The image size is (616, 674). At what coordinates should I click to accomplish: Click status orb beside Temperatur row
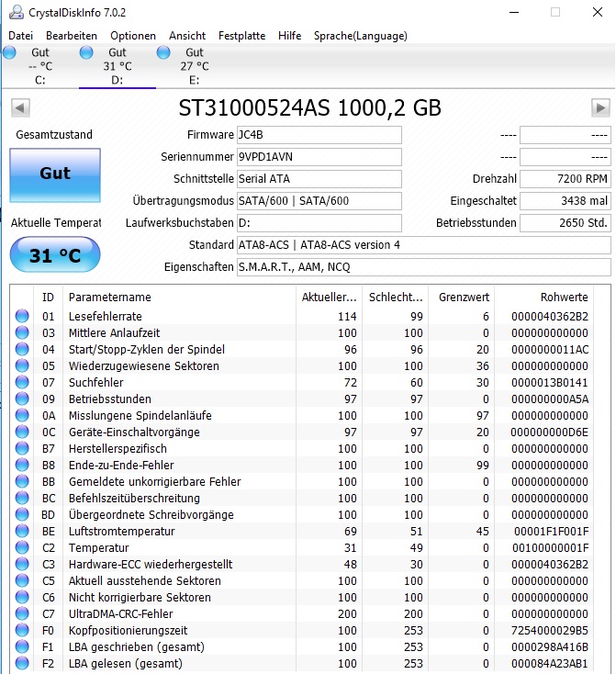[x=22, y=547]
